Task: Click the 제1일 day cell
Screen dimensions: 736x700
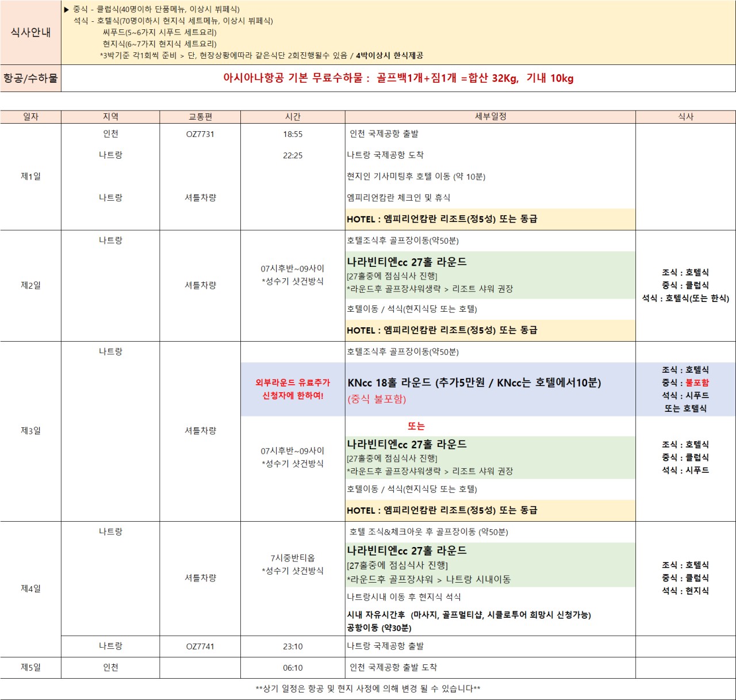Action: (30, 177)
